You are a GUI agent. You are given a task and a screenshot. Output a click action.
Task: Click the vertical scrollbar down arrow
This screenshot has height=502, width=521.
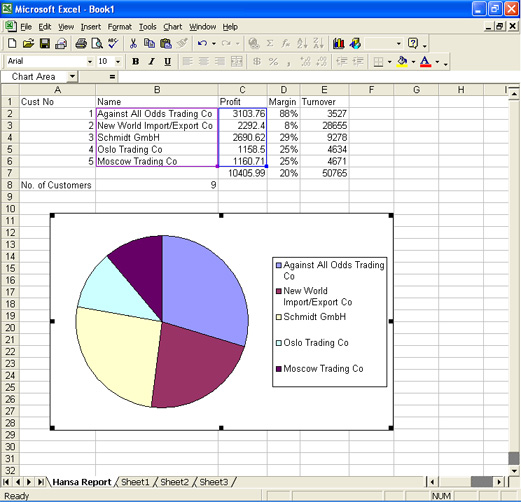(514, 471)
